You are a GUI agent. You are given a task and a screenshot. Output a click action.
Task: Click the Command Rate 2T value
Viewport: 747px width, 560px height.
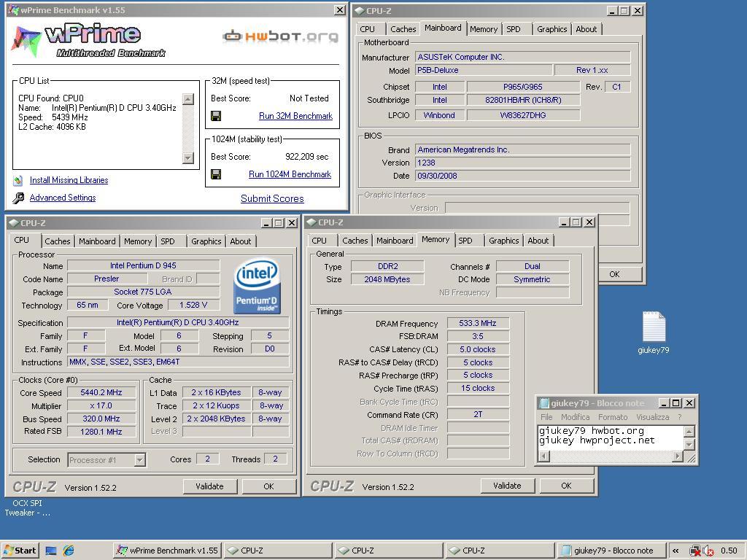tap(478, 415)
